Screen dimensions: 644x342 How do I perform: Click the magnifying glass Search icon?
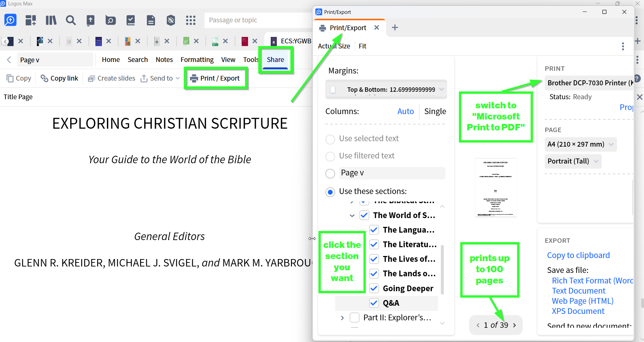71,20
